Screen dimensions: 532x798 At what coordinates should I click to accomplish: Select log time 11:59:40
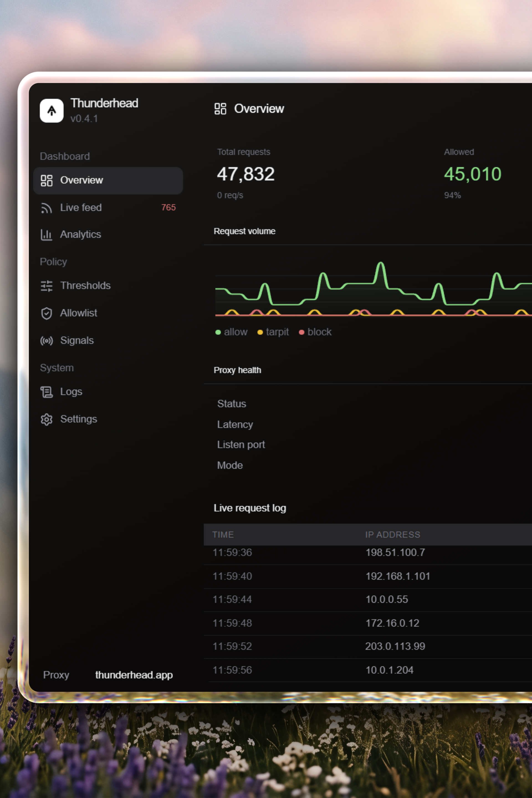click(232, 576)
